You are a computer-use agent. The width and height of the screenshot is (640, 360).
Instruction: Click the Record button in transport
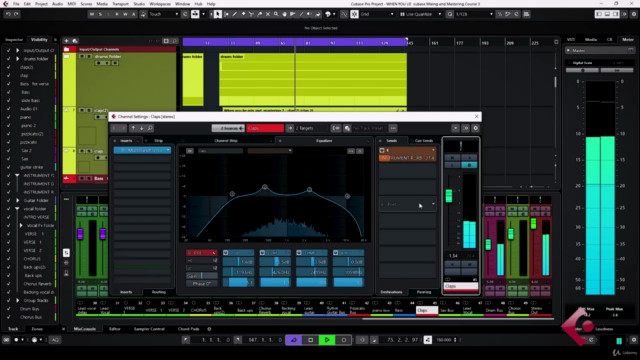(x=344, y=340)
